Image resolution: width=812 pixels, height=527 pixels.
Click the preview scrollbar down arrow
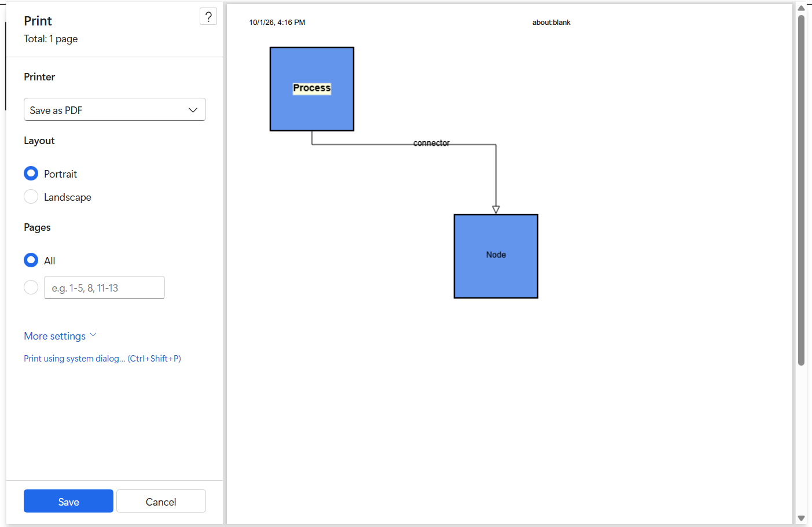click(801, 518)
